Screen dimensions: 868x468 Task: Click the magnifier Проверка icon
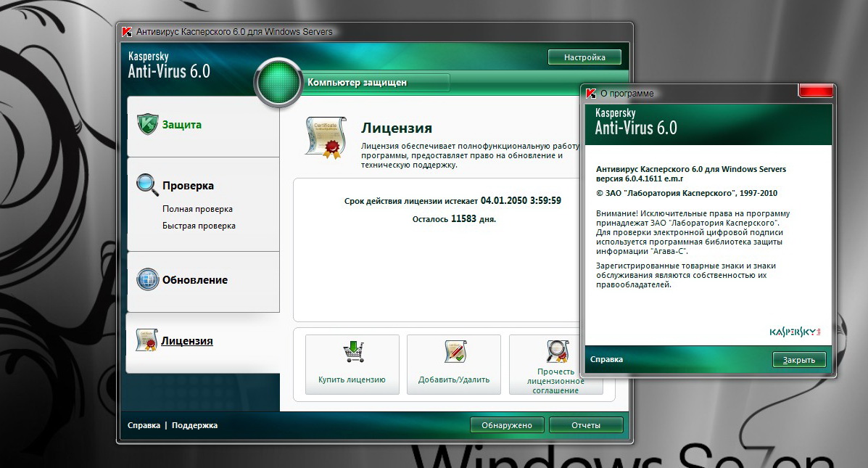pyautogui.click(x=147, y=185)
